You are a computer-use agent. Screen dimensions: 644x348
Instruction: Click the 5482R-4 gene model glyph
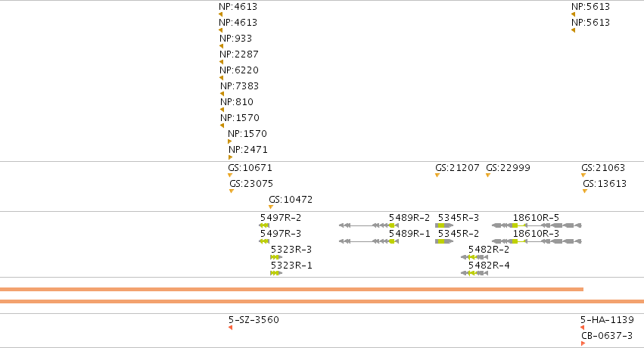[474, 273]
